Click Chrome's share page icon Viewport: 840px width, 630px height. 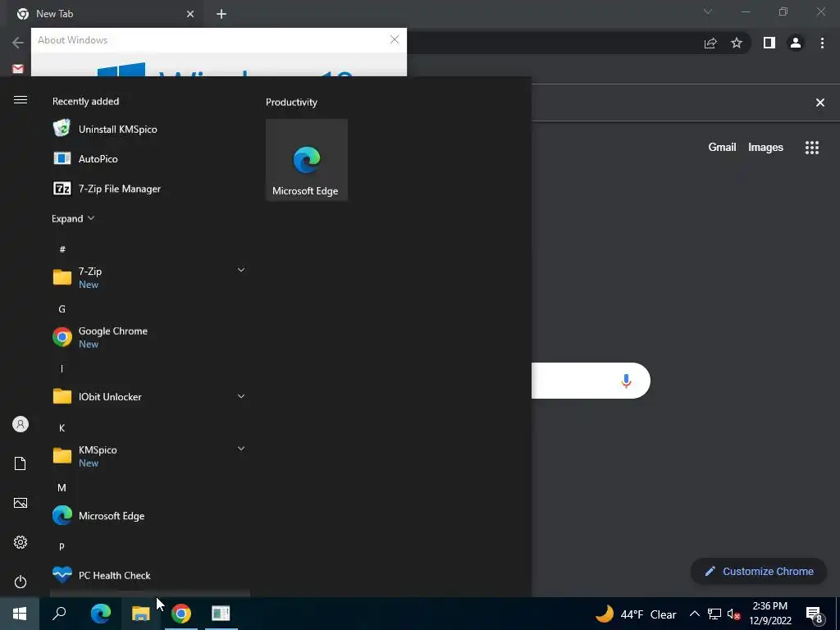(x=710, y=43)
